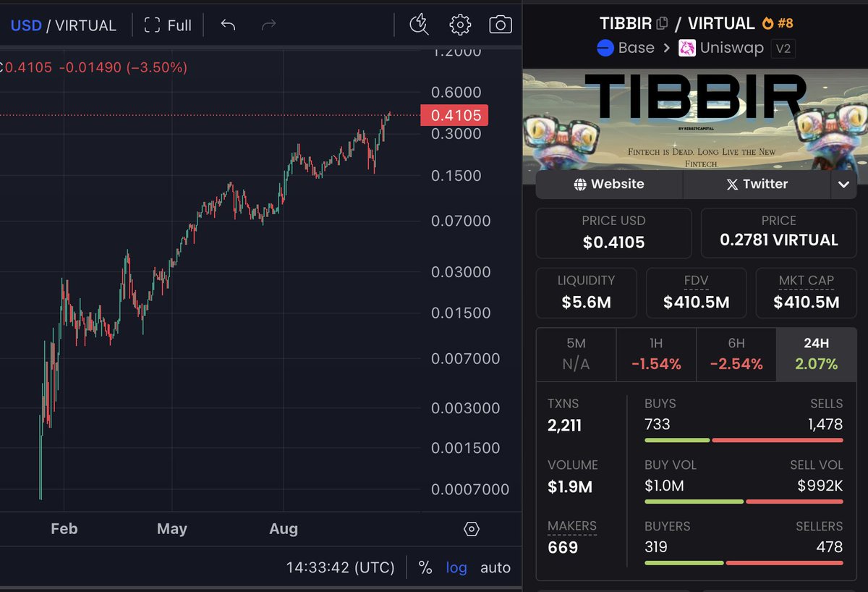
Task: Click the red 0.4105 price label
Action: coord(455,115)
